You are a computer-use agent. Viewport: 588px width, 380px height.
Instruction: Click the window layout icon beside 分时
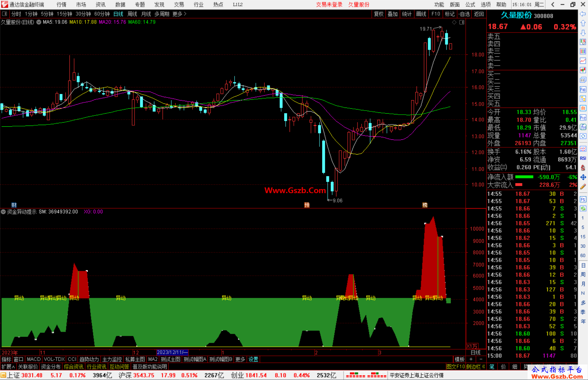point(5,14)
